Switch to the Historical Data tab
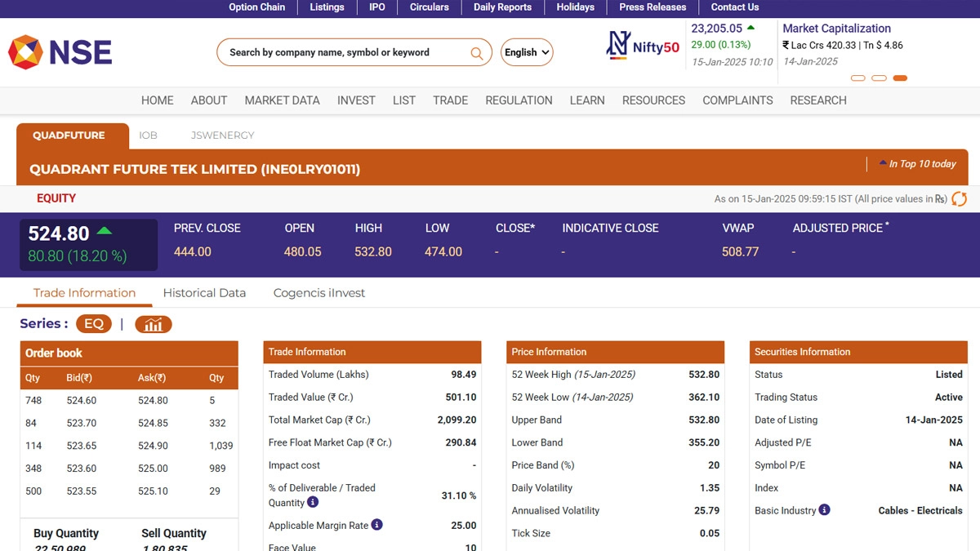Viewport: 980px width, 551px height. pos(204,293)
